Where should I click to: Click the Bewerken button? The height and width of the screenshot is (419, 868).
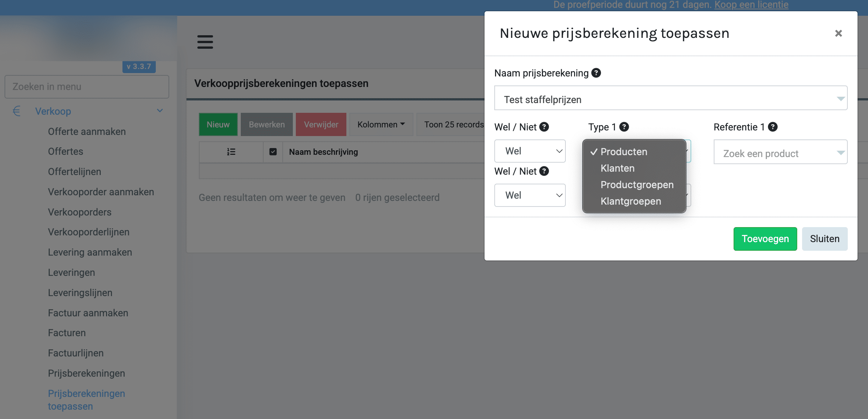coord(267,124)
